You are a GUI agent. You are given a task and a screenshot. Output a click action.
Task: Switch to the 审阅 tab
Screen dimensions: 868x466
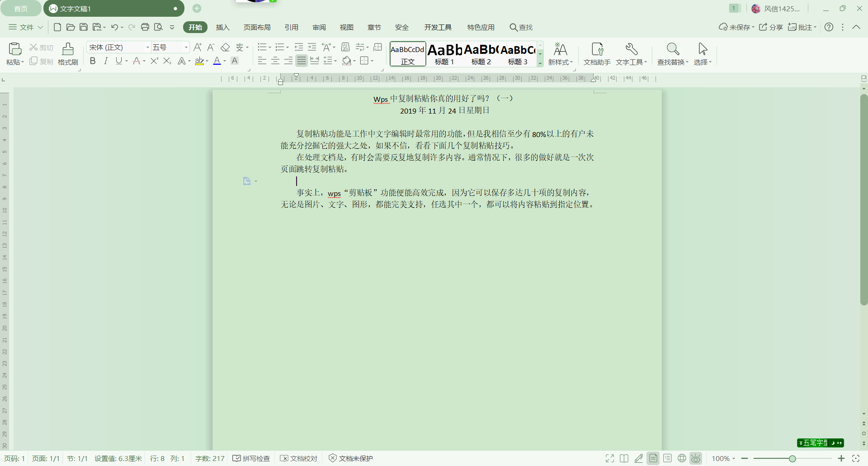319,27
